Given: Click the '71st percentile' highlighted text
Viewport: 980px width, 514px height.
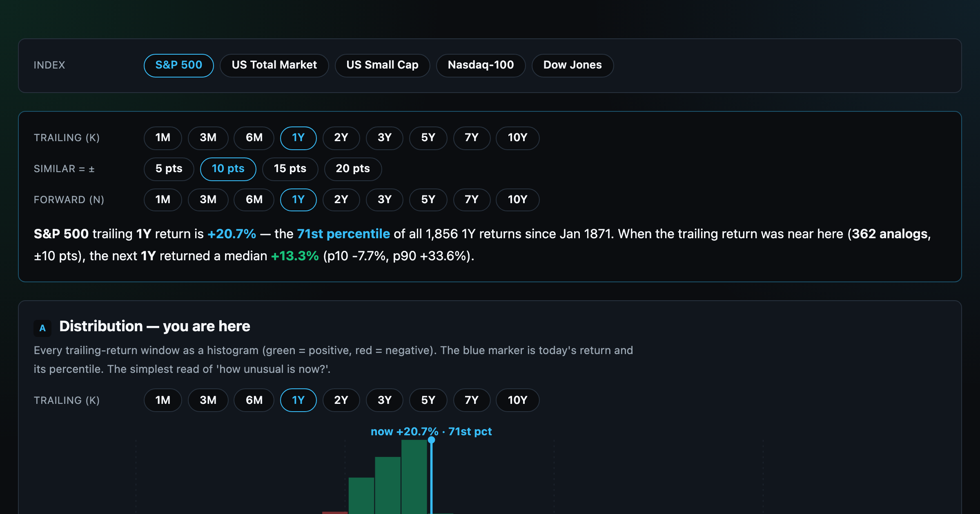Looking at the screenshot, I should (x=343, y=234).
